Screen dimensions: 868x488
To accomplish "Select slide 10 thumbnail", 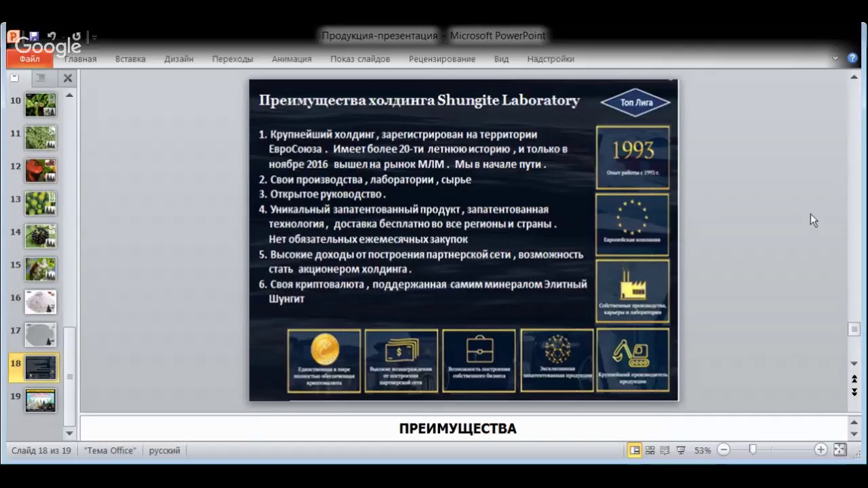I will click(x=41, y=105).
